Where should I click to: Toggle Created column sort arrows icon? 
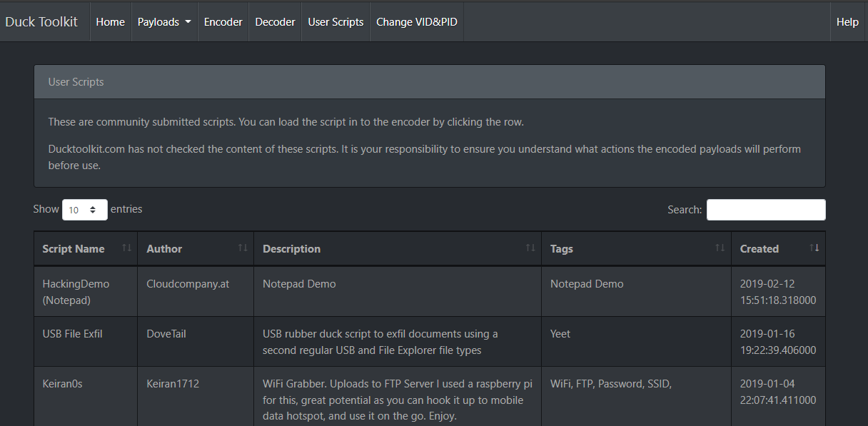[814, 248]
